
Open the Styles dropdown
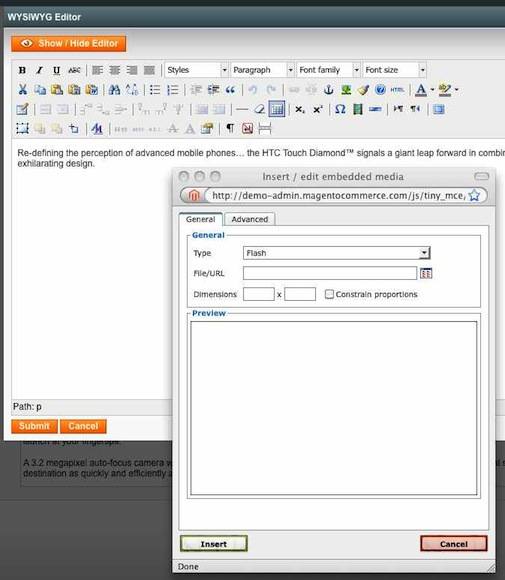196,70
